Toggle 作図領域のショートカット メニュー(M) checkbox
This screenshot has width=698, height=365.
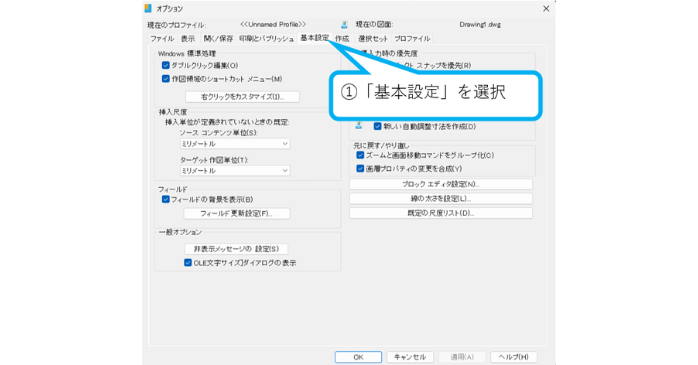click(166, 79)
